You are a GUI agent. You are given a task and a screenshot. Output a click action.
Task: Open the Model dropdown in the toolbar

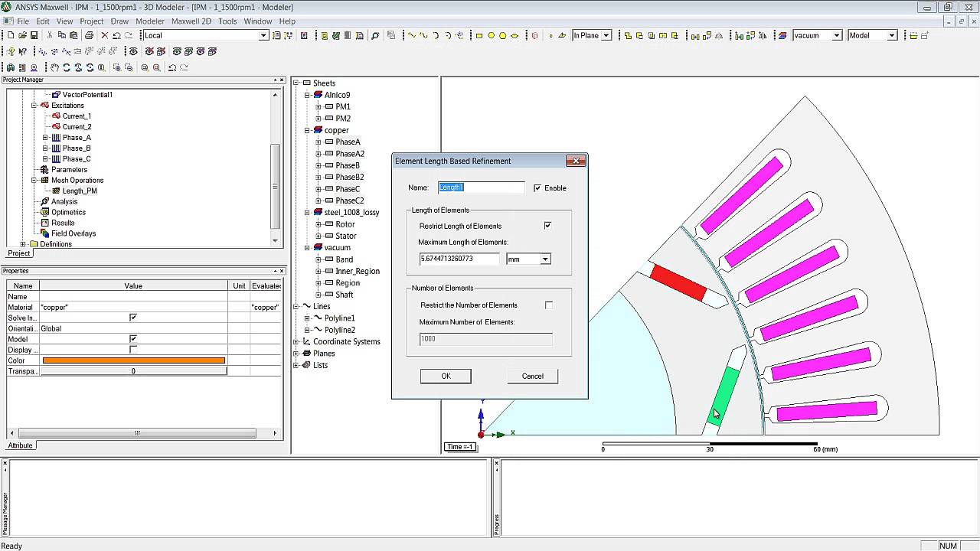[x=892, y=35]
